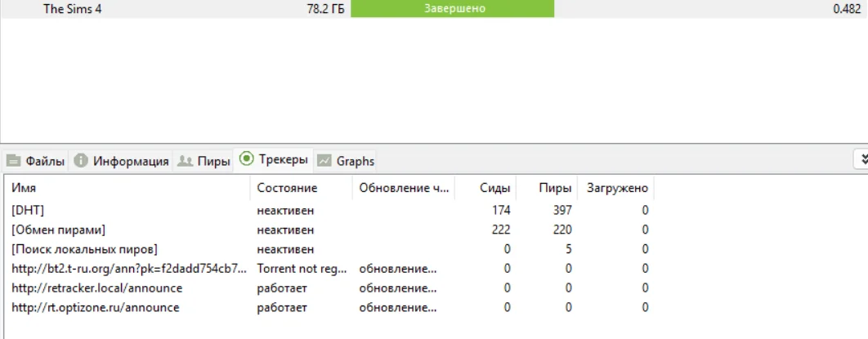
Task: Click the Загружено column header
Action: click(x=617, y=188)
